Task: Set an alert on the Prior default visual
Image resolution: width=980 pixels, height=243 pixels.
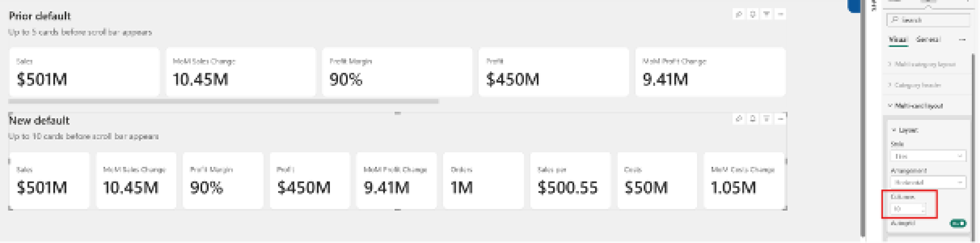Action: point(753,14)
